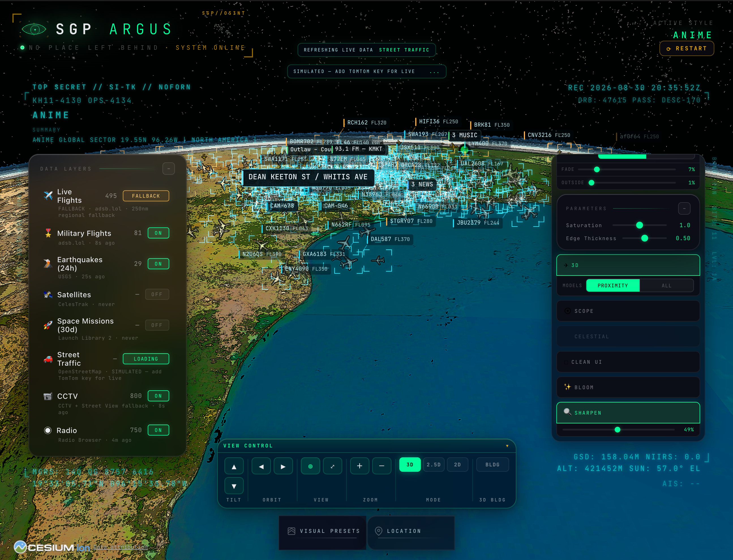Click the RESTART button
This screenshot has width=733, height=560.
click(687, 49)
